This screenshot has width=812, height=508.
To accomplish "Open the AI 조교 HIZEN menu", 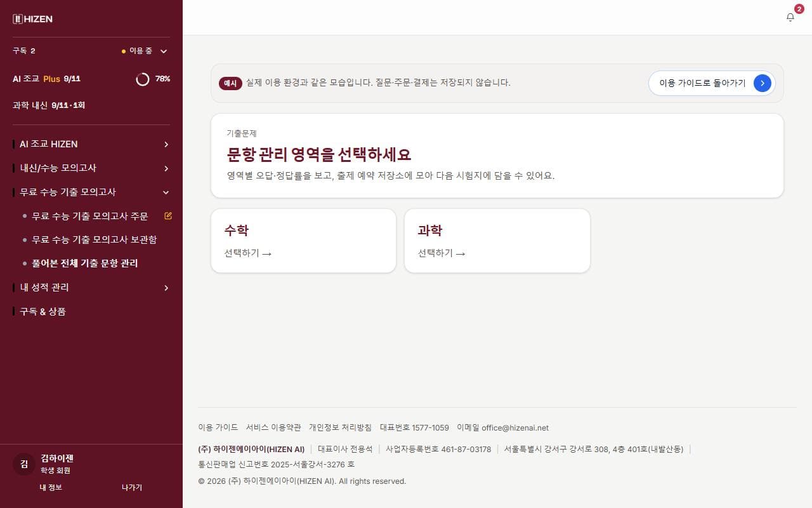I will tap(91, 144).
